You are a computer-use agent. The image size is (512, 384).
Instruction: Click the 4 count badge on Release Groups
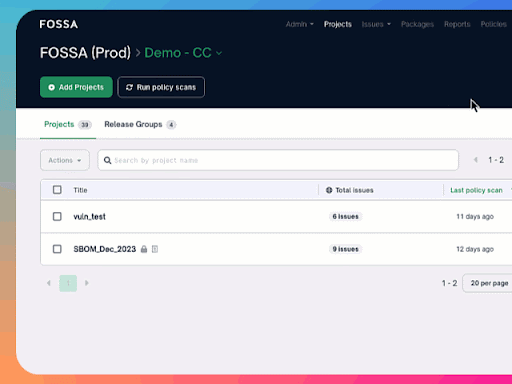(171, 125)
